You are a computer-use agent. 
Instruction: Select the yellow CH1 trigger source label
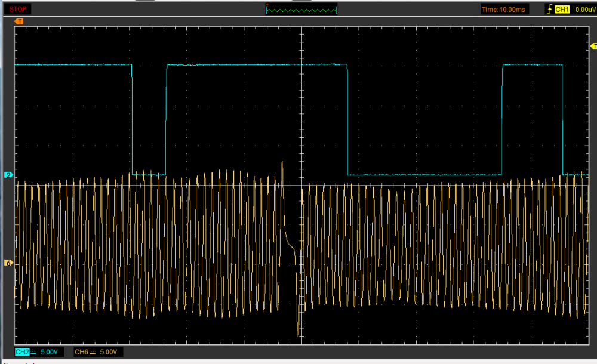point(561,9)
